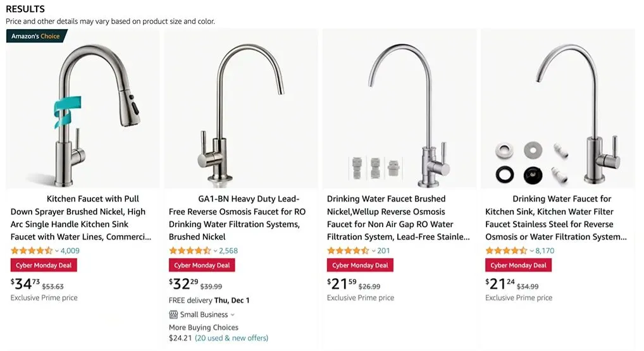Screen dimensions: 644x351
Task: Open the Wellup faucet product image
Action: click(400, 109)
